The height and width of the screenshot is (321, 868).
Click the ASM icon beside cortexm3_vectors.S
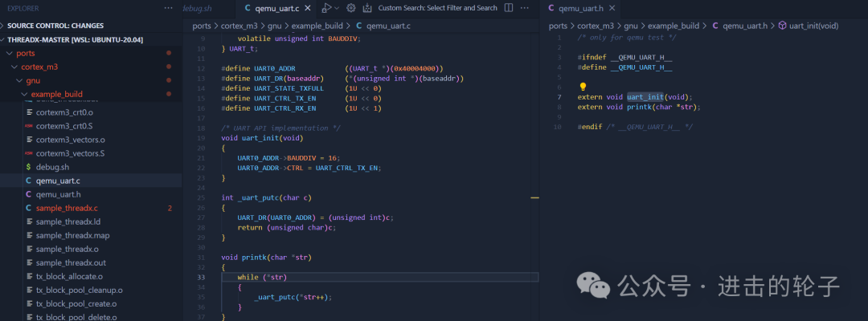[x=28, y=153]
